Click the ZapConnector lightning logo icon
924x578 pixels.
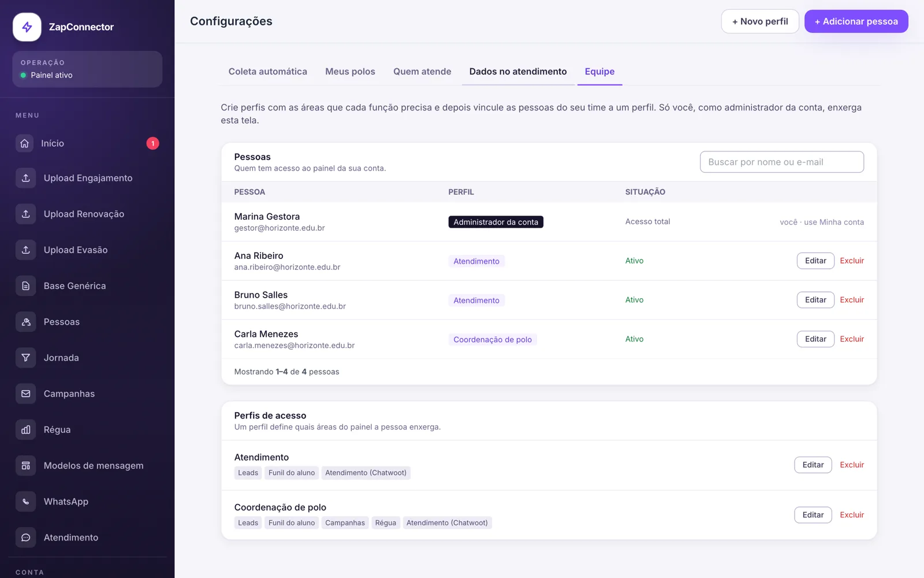pyautogui.click(x=27, y=27)
